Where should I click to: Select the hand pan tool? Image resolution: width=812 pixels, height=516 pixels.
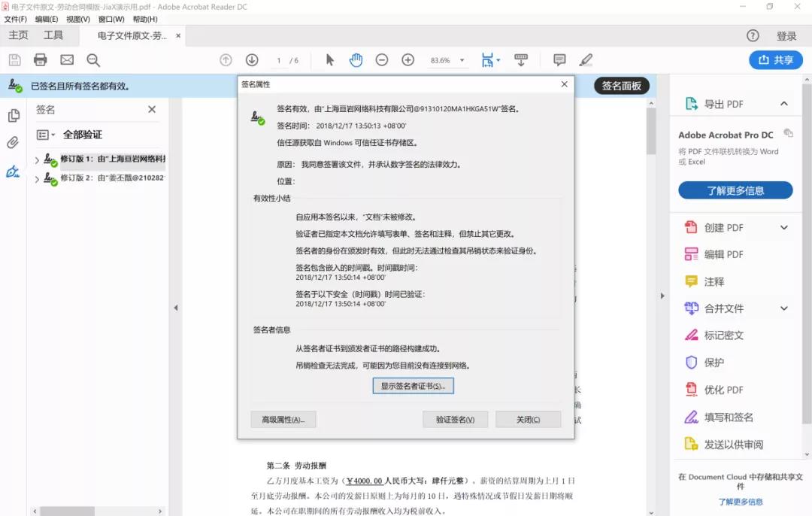tap(356, 60)
